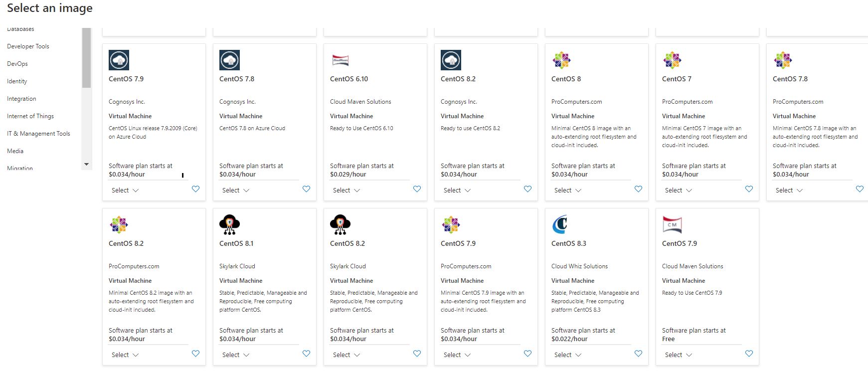
Task: Open Select dropdown for Cognosys CentOS 7.8
Action: pos(236,190)
